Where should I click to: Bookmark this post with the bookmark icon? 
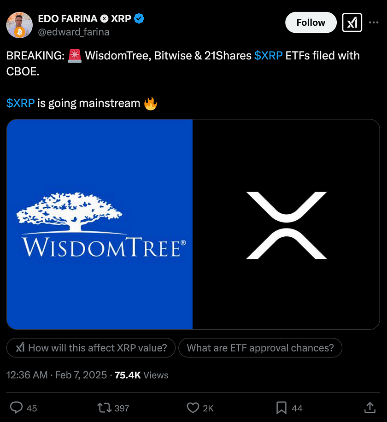(x=281, y=408)
